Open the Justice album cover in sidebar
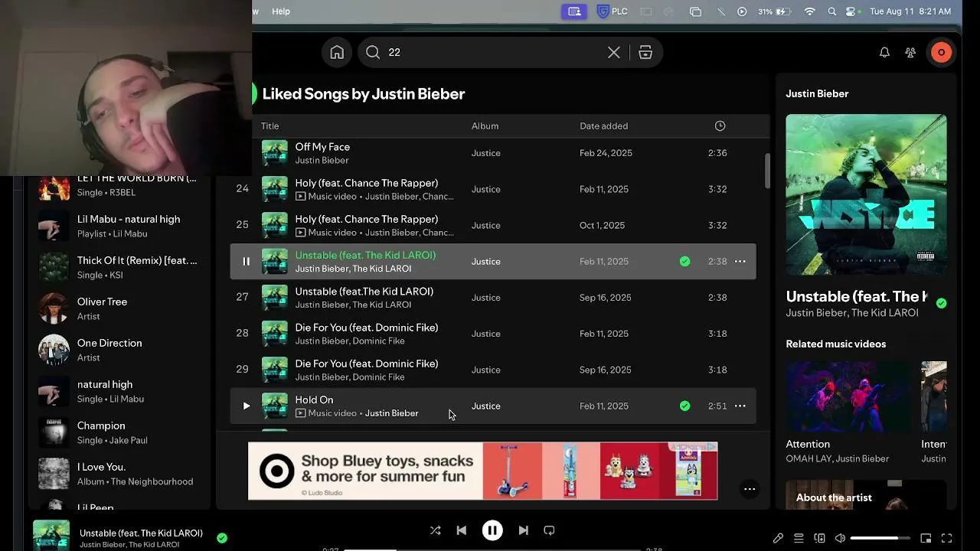This screenshot has height=551, width=980. coord(866,194)
